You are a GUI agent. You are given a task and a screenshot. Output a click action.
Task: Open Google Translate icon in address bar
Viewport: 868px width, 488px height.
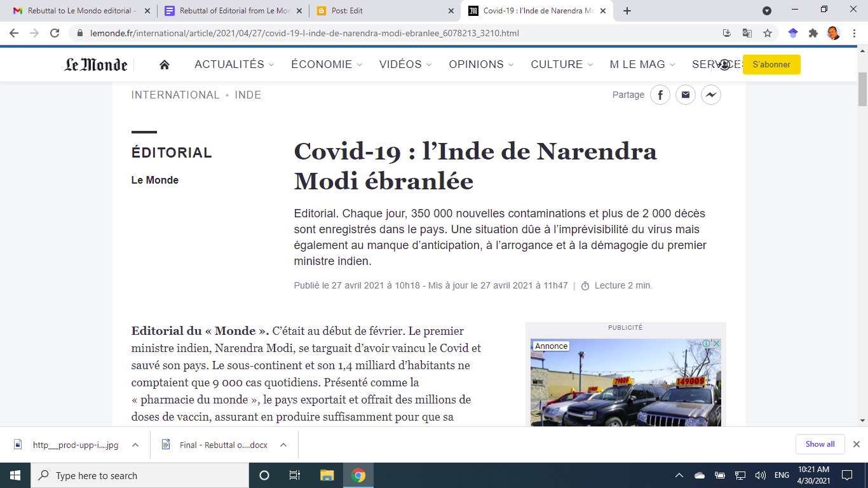click(747, 33)
